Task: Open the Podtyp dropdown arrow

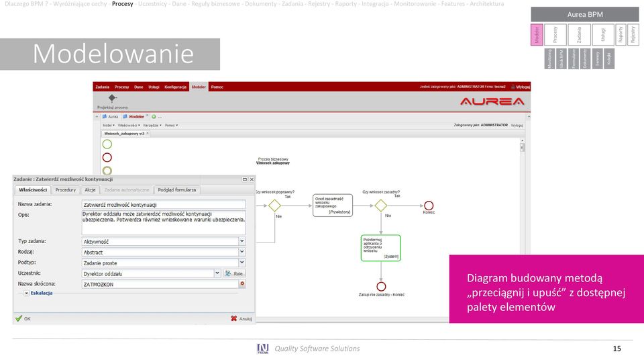Action: pos(242,263)
